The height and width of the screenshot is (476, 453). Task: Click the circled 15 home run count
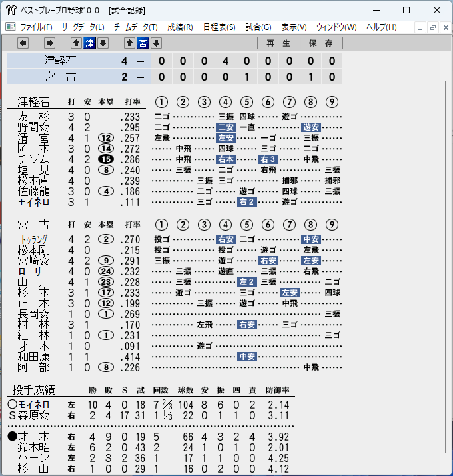(x=106, y=159)
